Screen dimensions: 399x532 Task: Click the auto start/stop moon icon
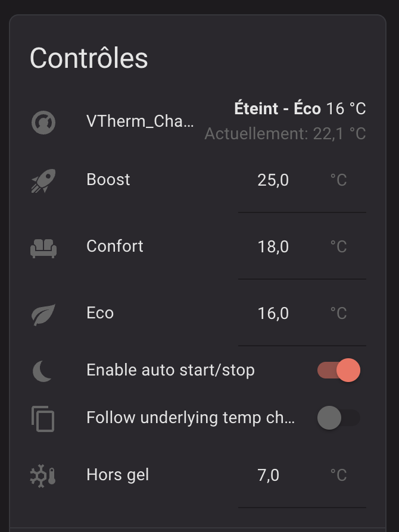[43, 371]
